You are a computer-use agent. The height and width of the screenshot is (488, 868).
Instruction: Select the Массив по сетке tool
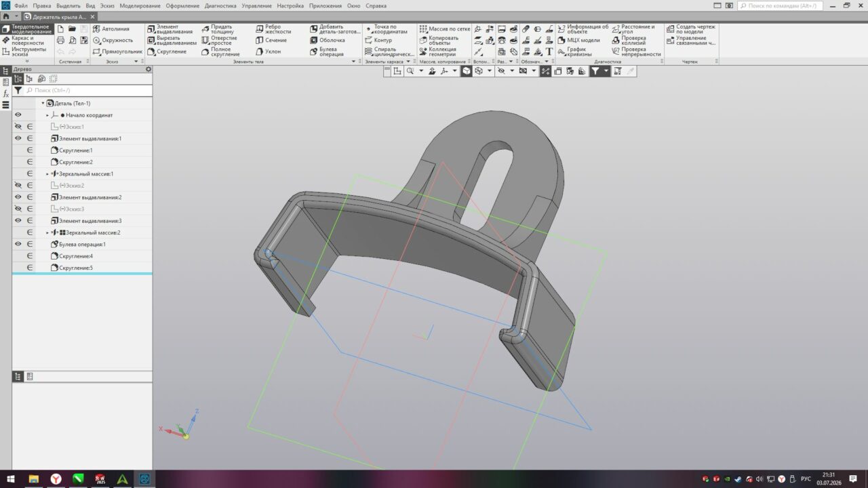445,29
